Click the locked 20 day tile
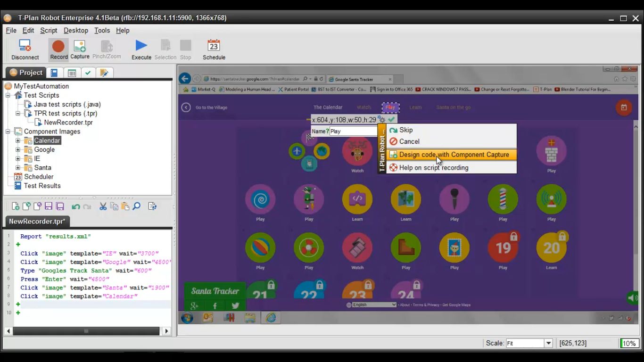 pos(552,247)
